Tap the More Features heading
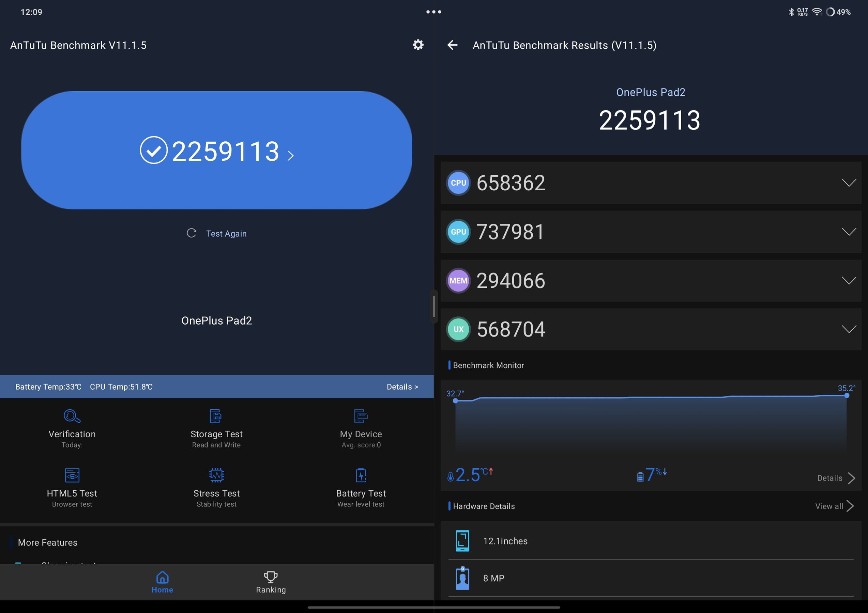 48,543
